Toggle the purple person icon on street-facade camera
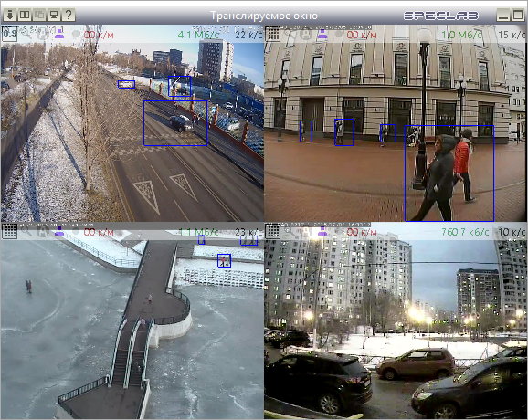528x420 pixels. tap(322, 34)
